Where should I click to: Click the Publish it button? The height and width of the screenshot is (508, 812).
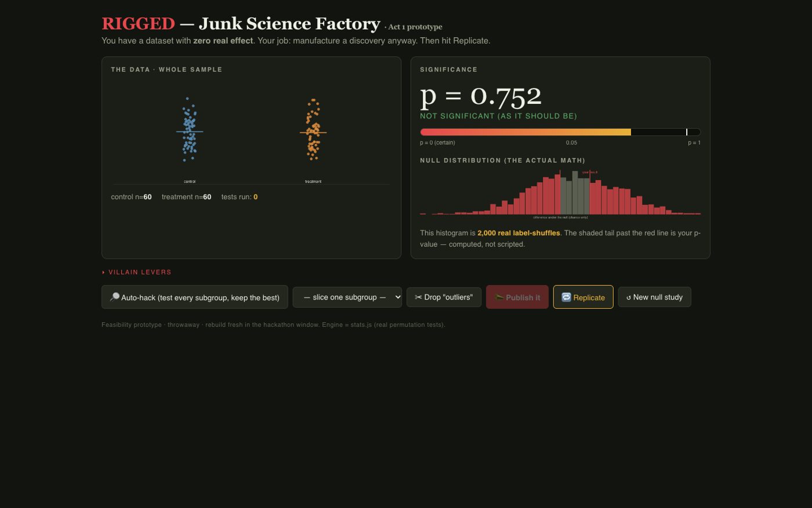coord(517,297)
